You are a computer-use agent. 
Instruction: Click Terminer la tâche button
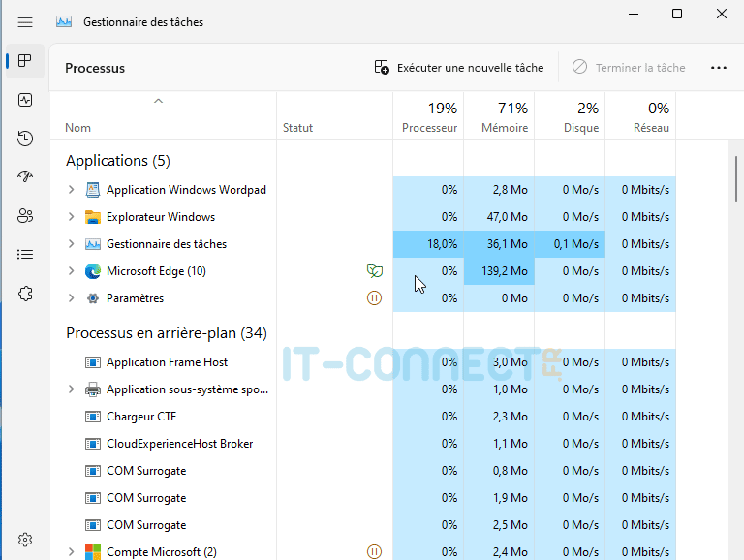629,68
